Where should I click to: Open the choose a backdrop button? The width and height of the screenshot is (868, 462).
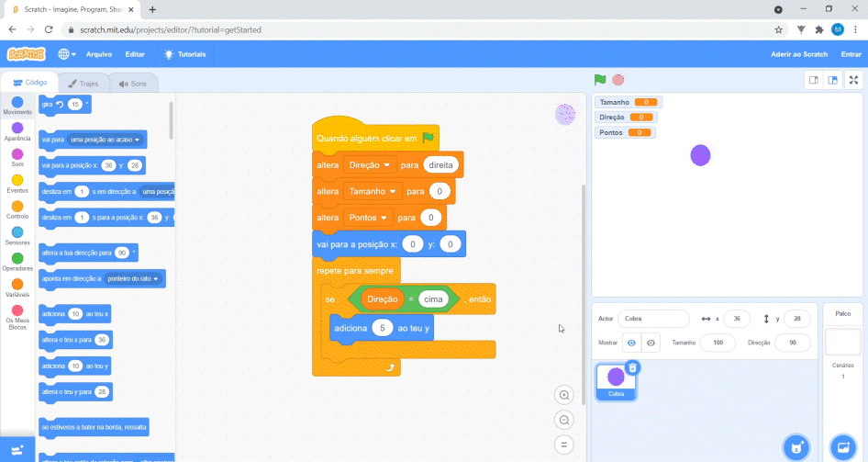click(x=843, y=447)
